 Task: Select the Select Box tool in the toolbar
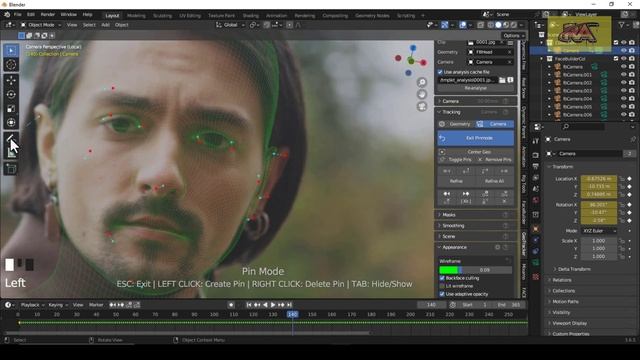point(11,50)
